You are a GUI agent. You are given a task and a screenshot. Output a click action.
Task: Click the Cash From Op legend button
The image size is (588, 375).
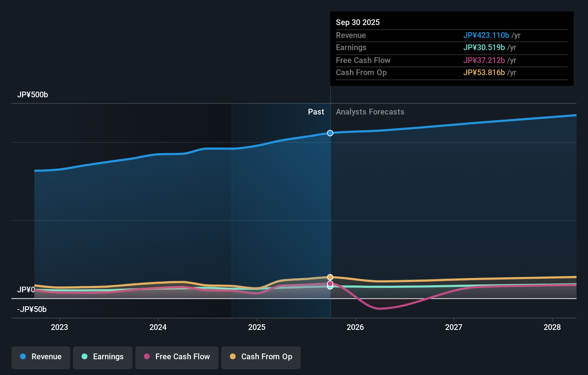[x=261, y=357]
